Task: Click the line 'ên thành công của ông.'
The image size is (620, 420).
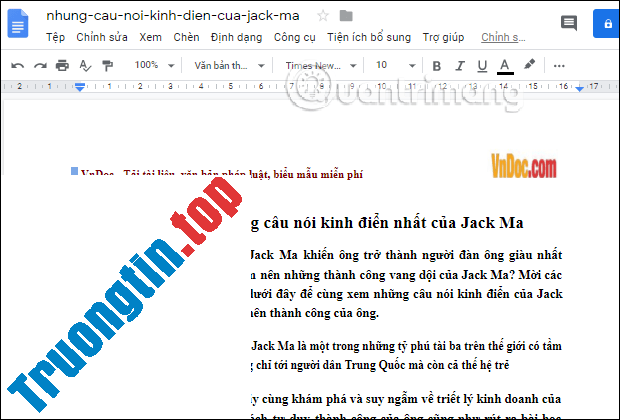Action: pyautogui.click(x=315, y=313)
